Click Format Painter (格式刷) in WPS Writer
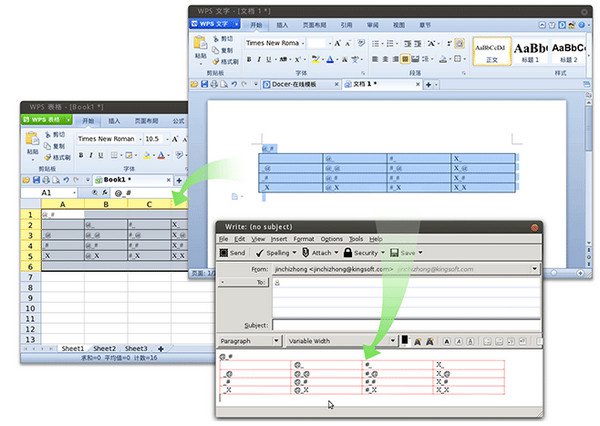 pos(226,61)
